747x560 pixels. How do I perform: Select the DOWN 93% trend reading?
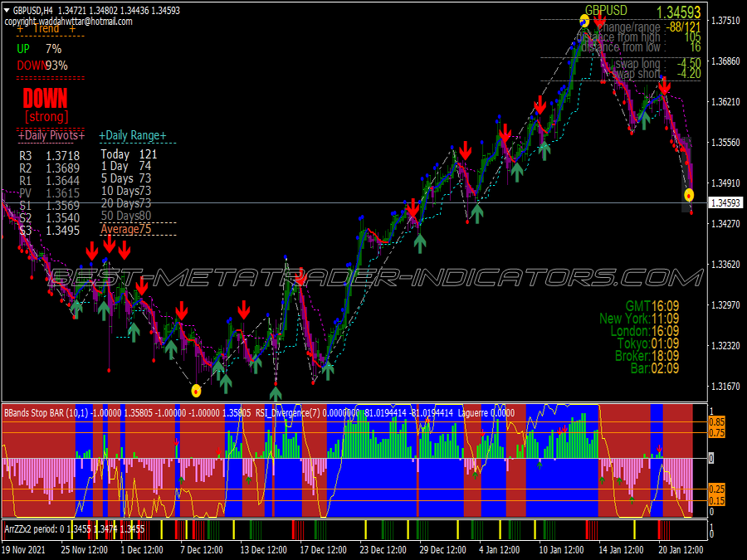pos(42,66)
